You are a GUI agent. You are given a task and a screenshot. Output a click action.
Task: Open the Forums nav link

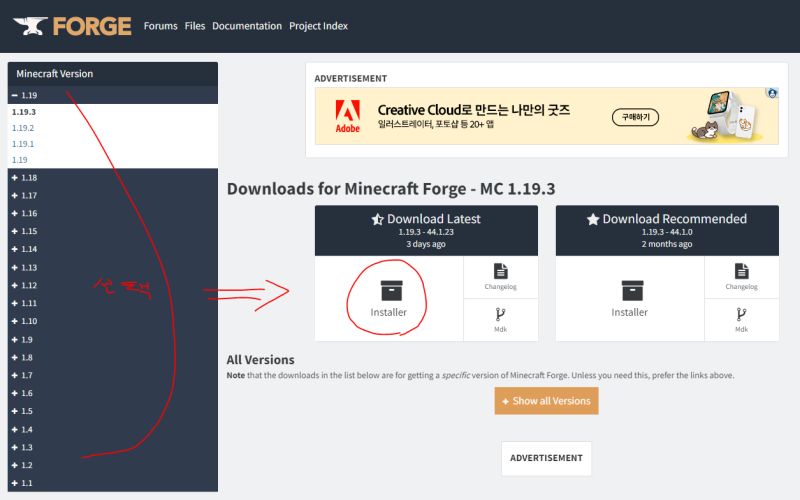(161, 26)
